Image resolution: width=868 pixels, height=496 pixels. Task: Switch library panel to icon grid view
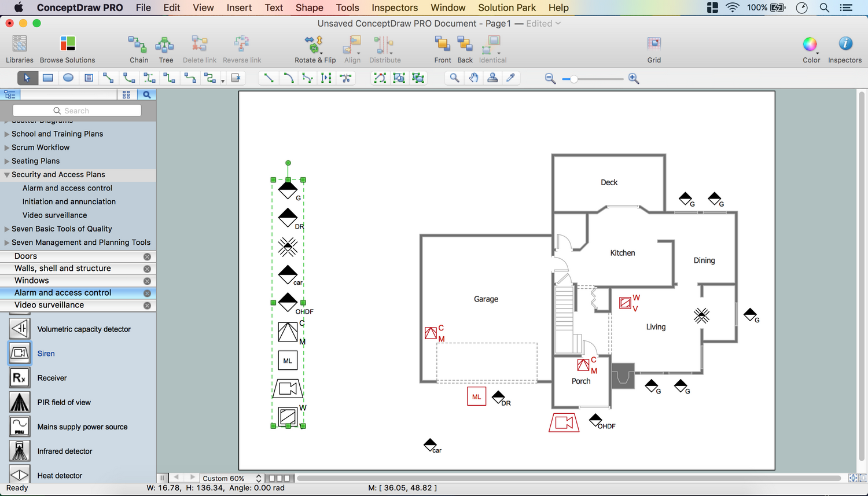point(126,94)
